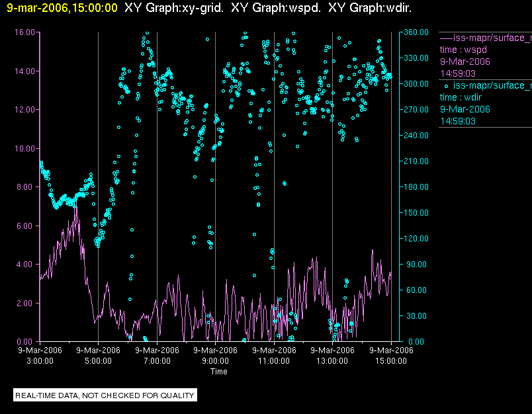This screenshot has width=532, height=414.
Task: Click 9-Mar-2006 date under 'time : wdir'
Action: [x=465, y=110]
